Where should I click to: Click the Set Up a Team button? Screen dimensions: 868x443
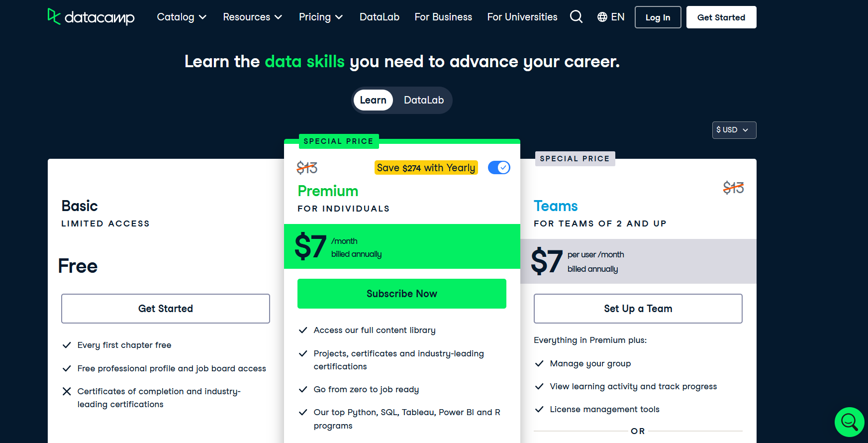point(638,309)
